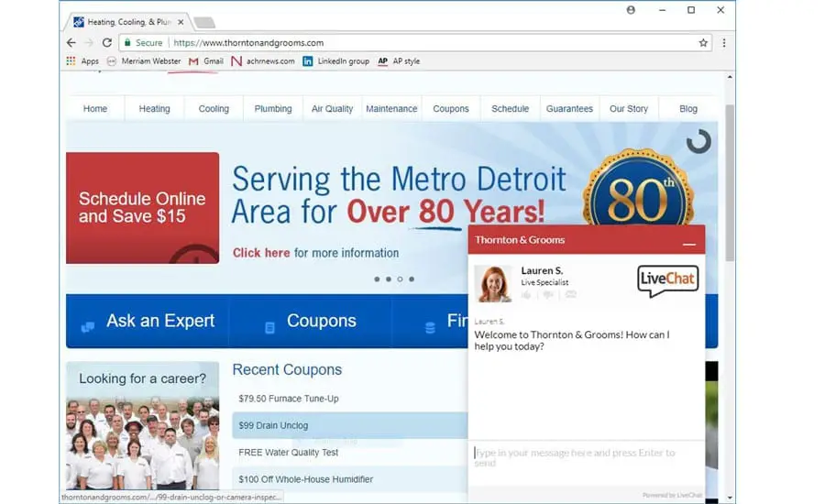The width and height of the screenshot is (825, 504).
Task: Close the Heating, Cooling tab
Action: 181,22
